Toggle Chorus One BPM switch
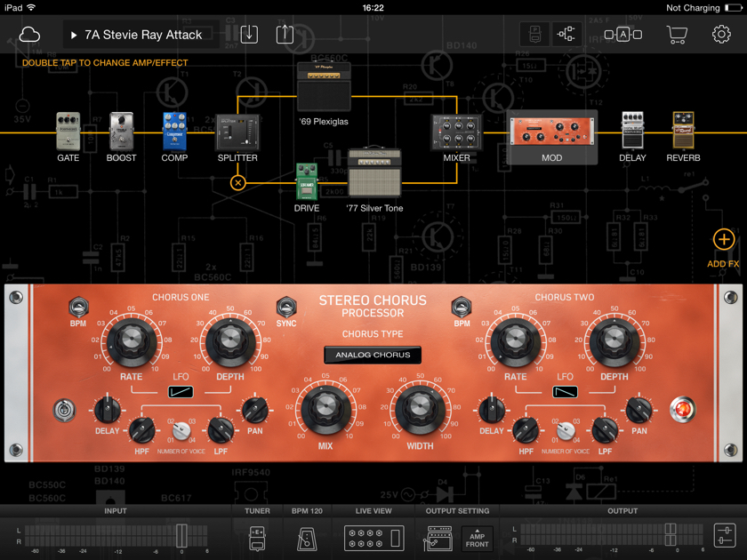Viewport: 747px width, 560px height. coord(78,308)
